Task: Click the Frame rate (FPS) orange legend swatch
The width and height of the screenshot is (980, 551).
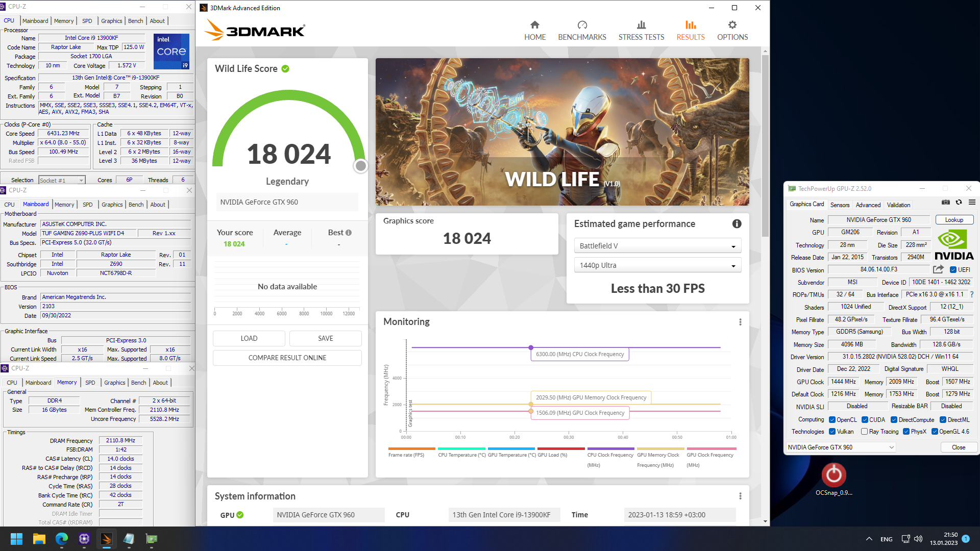Action: pyautogui.click(x=411, y=449)
